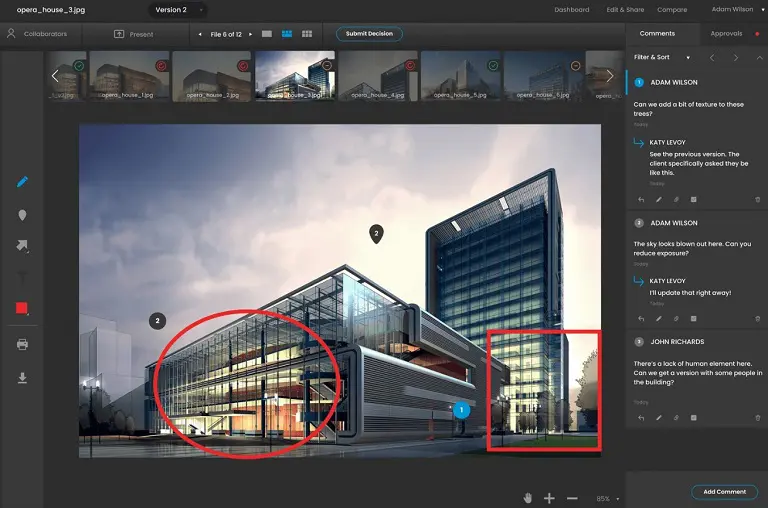Click the print icon in sidebar
This screenshot has width=768, height=508.
[x=22, y=344]
